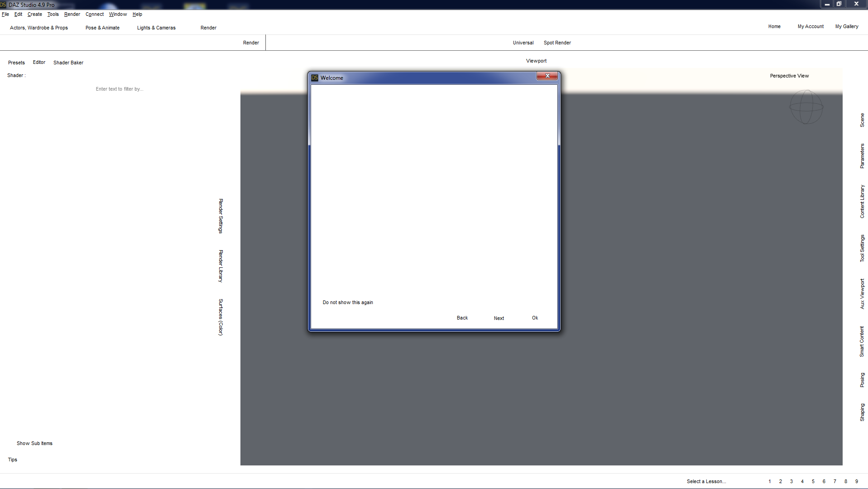Screen dimensions: 868x489
Task: Open the Window menu
Action: pos(118,15)
